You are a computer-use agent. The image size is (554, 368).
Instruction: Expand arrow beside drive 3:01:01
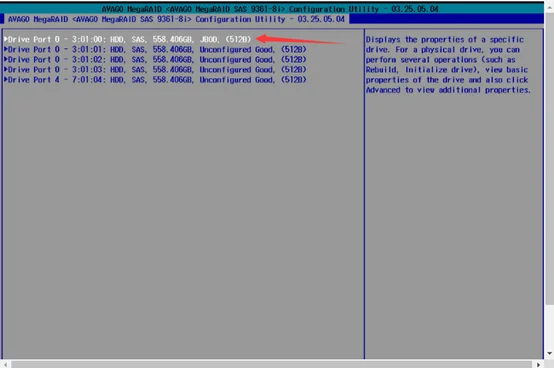click(x=6, y=49)
